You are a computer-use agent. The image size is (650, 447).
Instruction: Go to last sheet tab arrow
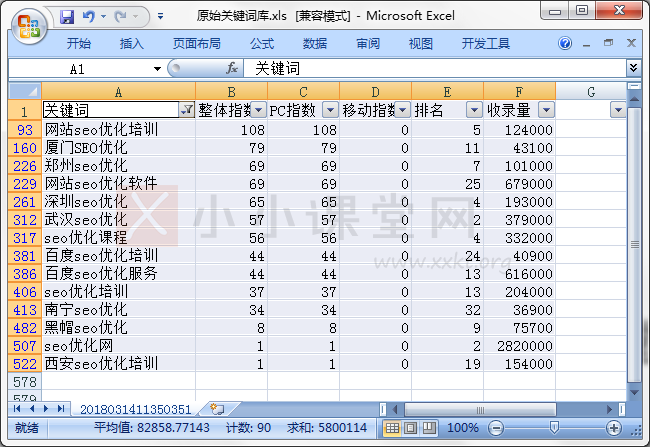click(61, 409)
